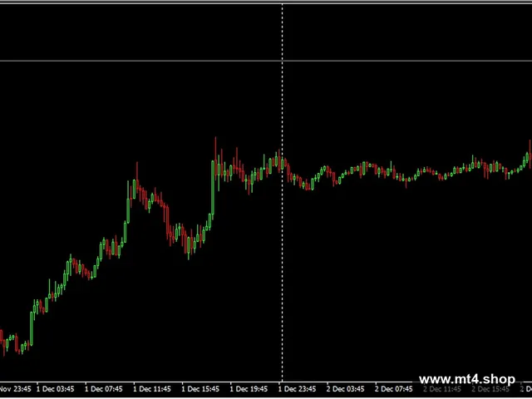The width and height of the screenshot is (532, 399).
Task: Click the 1 Dec 07:45 time label
Action: [104, 389]
